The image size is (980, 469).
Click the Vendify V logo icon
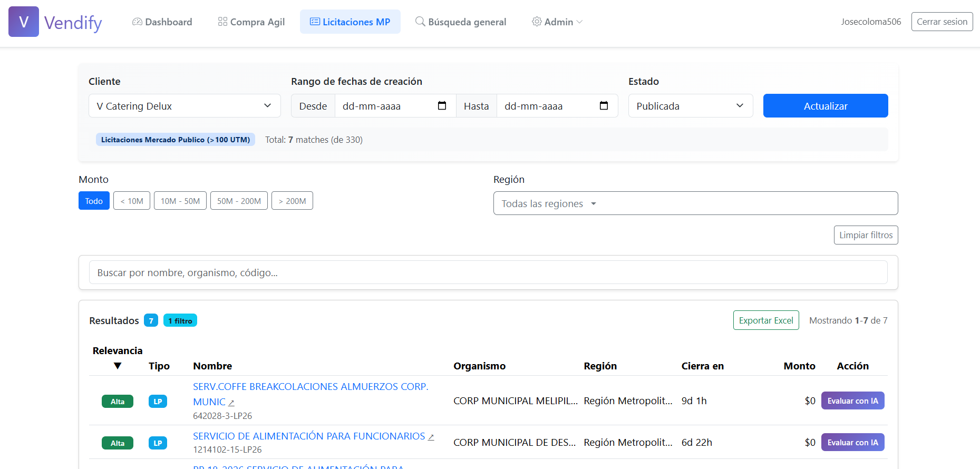click(24, 22)
